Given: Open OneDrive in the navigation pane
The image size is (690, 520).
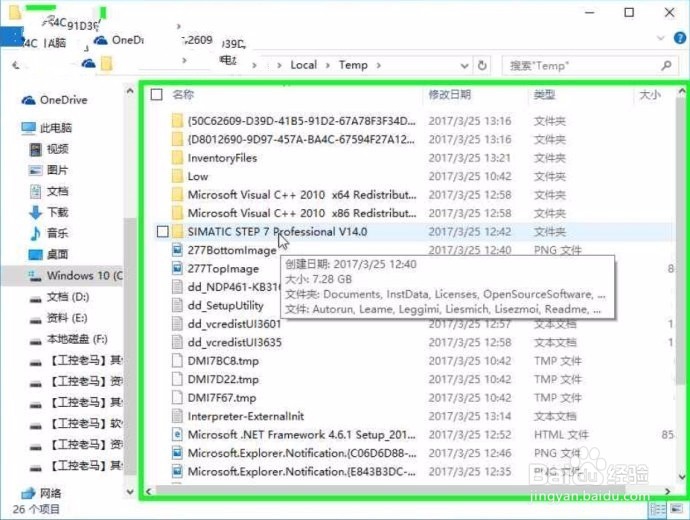Looking at the screenshot, I should [x=55, y=100].
